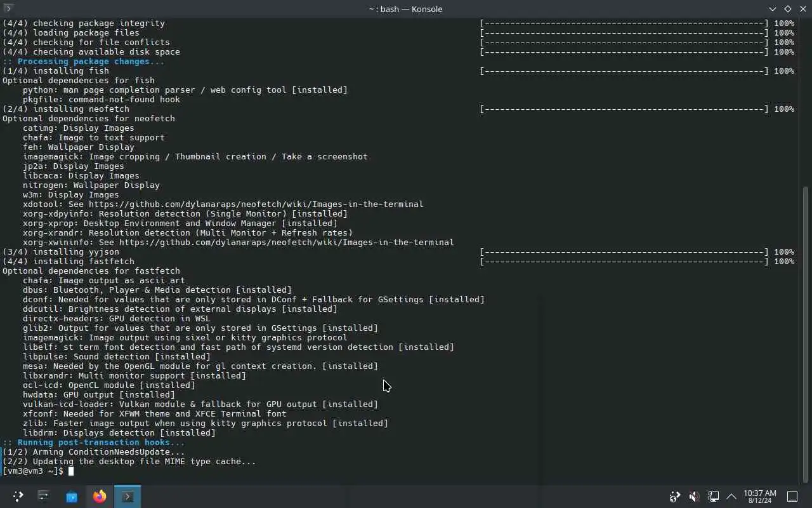Click the Peek at Desktop button

(x=792, y=497)
